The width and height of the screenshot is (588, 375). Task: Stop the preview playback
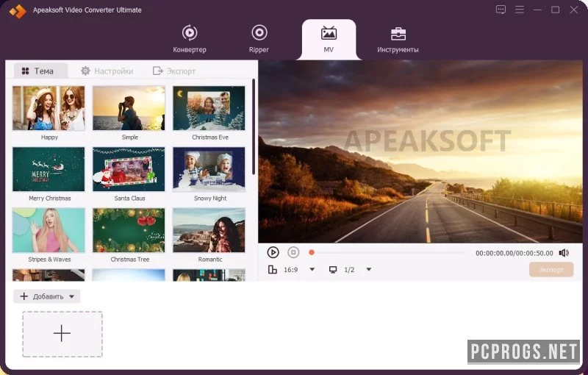pyautogui.click(x=293, y=252)
